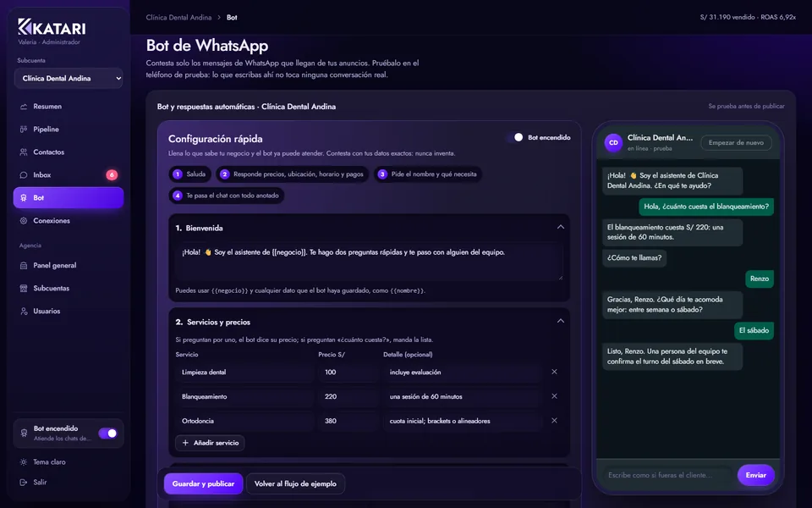Click Salir to log out
The width and height of the screenshot is (812, 508).
coord(69,482)
